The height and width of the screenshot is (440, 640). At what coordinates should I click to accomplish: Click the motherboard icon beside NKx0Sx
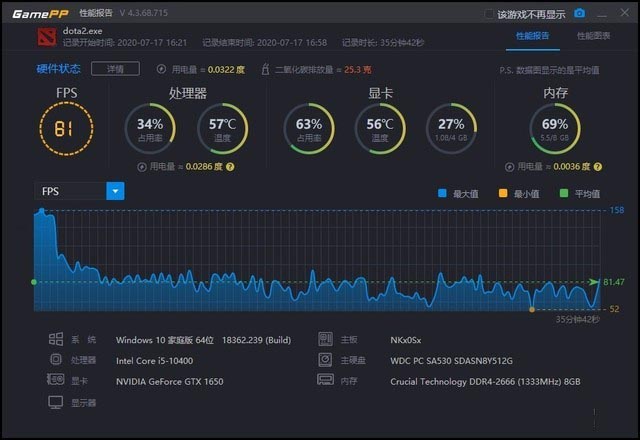pos(325,339)
